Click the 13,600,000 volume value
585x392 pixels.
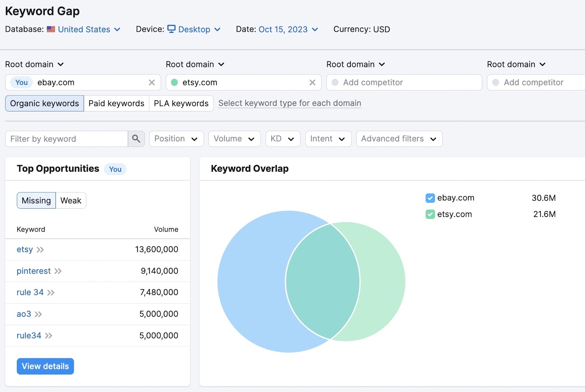(x=156, y=250)
